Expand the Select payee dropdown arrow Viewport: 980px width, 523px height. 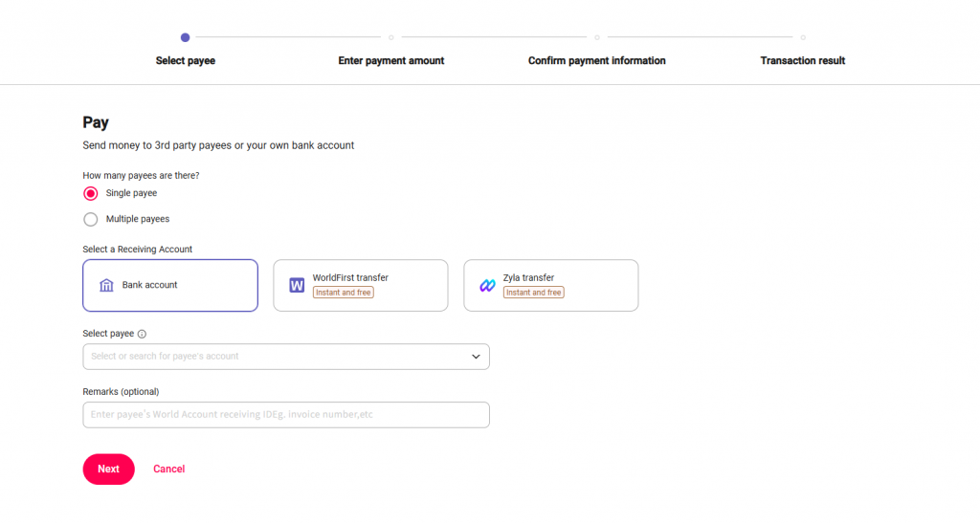click(476, 357)
